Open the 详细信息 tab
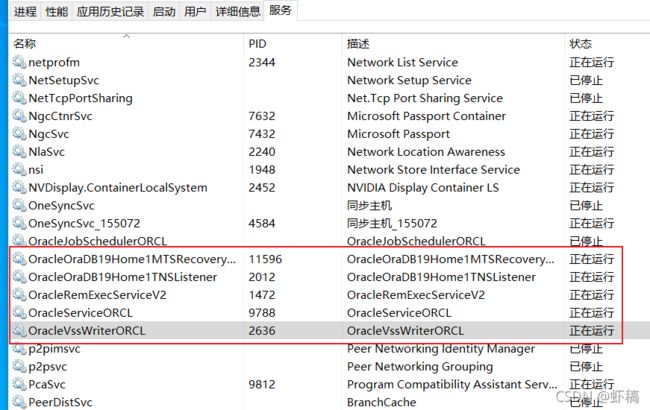Image resolution: width=650 pixels, height=410 pixels. pyautogui.click(x=238, y=11)
